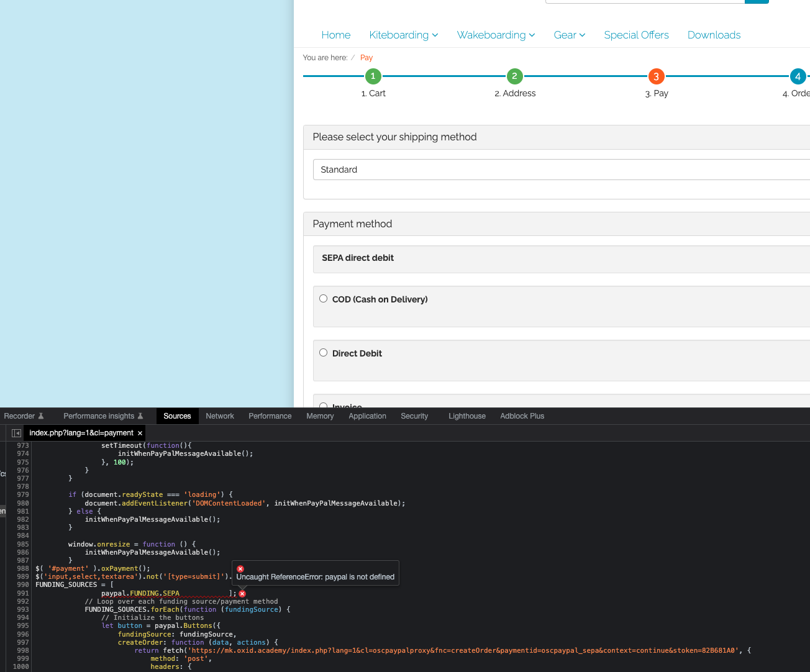Choose the Invoice radio button
This screenshot has height=672, width=810.
[x=324, y=406]
